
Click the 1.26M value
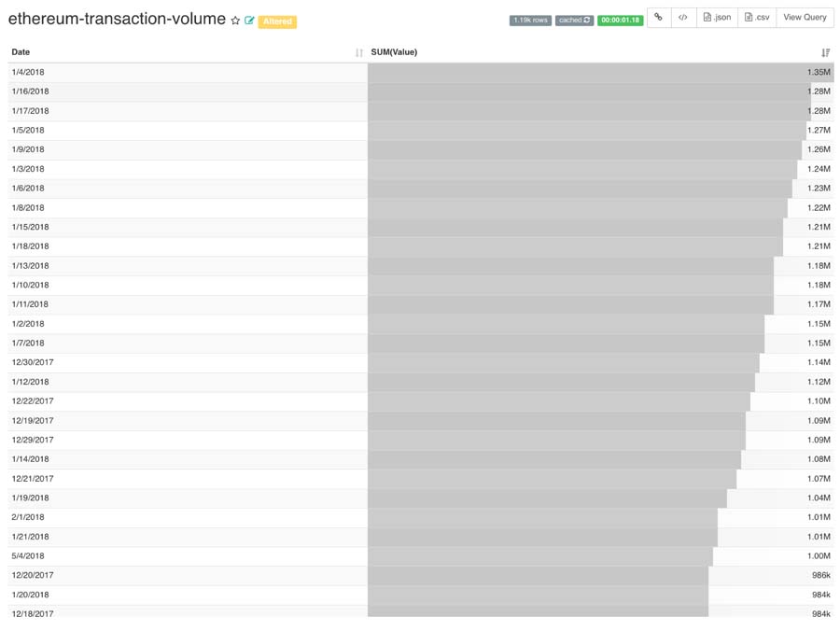(x=819, y=149)
